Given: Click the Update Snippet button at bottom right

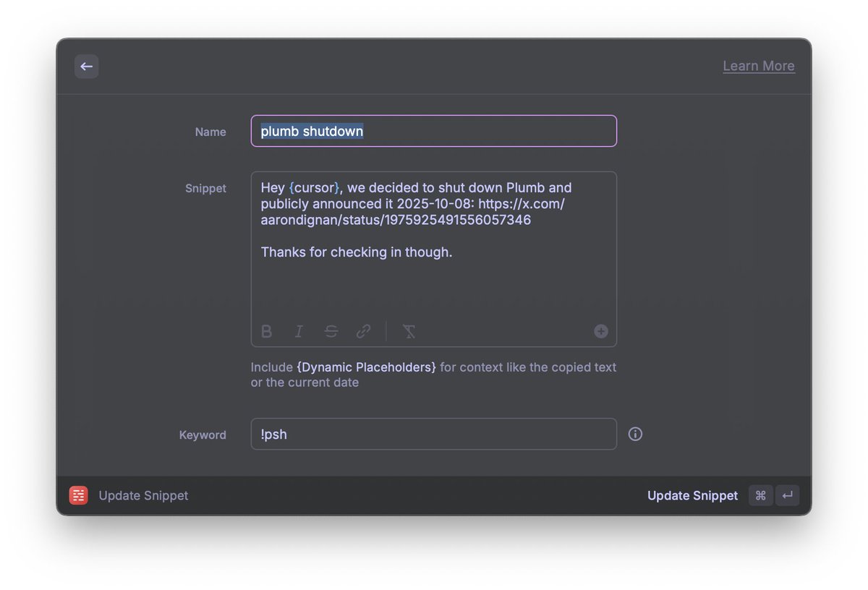Looking at the screenshot, I should tap(692, 495).
